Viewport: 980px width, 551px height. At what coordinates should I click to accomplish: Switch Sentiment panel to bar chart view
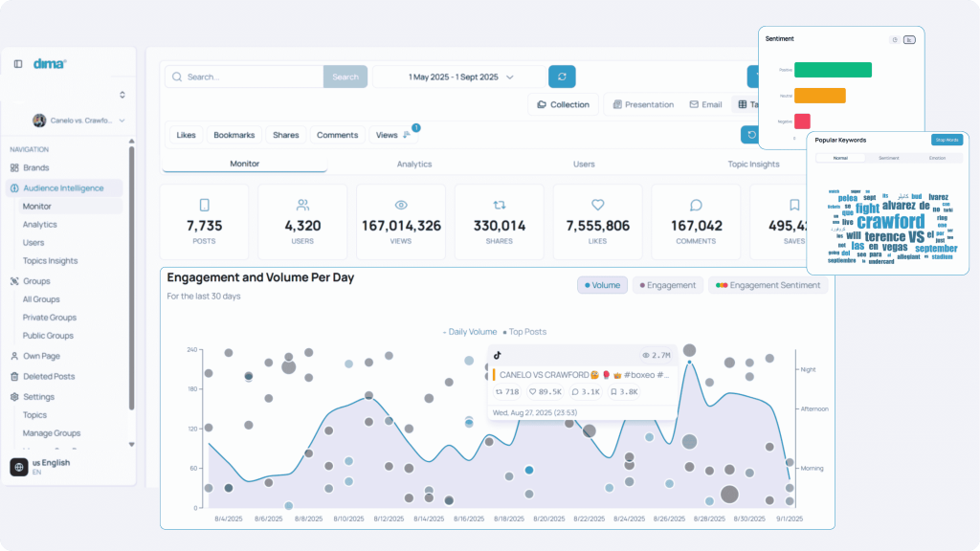(909, 39)
